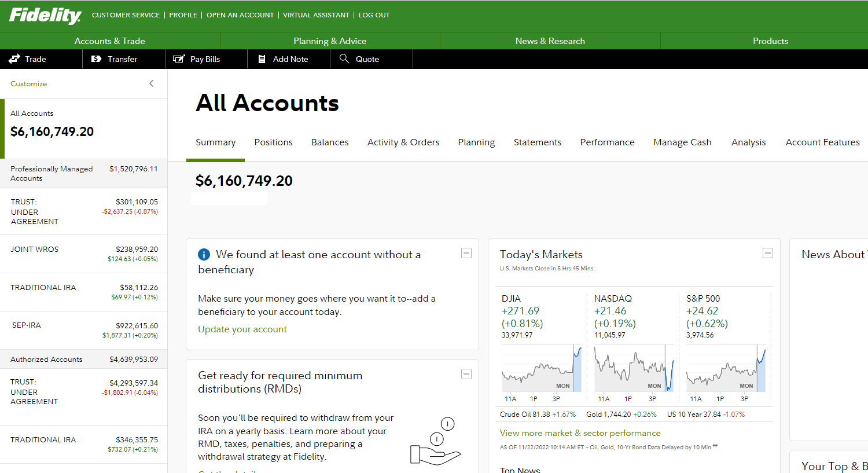Click the Pay Bills icon
The image size is (868, 473).
(179, 59)
